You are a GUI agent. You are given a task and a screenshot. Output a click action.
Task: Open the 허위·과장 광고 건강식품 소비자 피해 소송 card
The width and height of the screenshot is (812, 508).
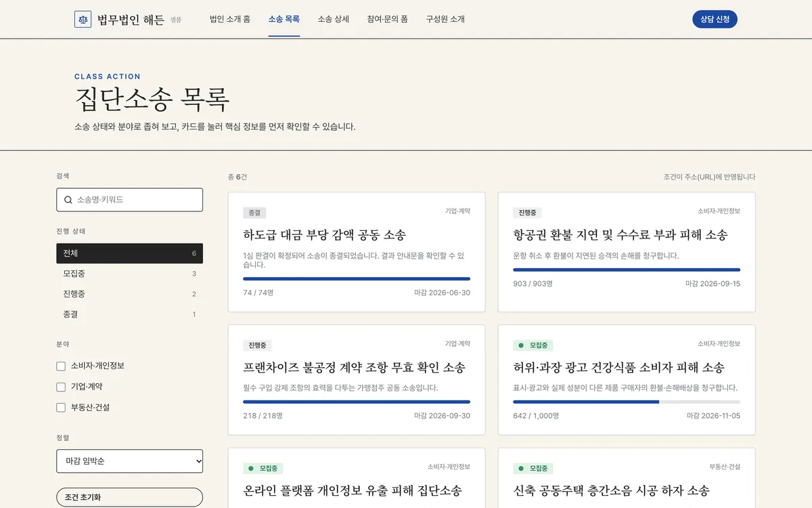[627, 380]
